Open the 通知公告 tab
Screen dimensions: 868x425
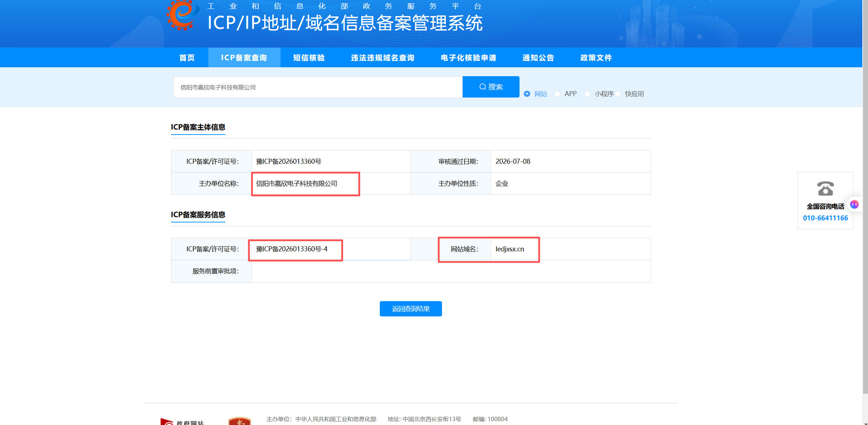[x=538, y=58]
